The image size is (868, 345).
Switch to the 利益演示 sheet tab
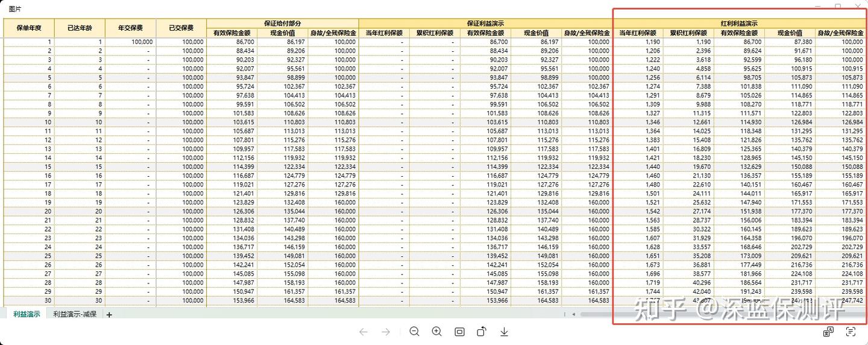click(27, 314)
